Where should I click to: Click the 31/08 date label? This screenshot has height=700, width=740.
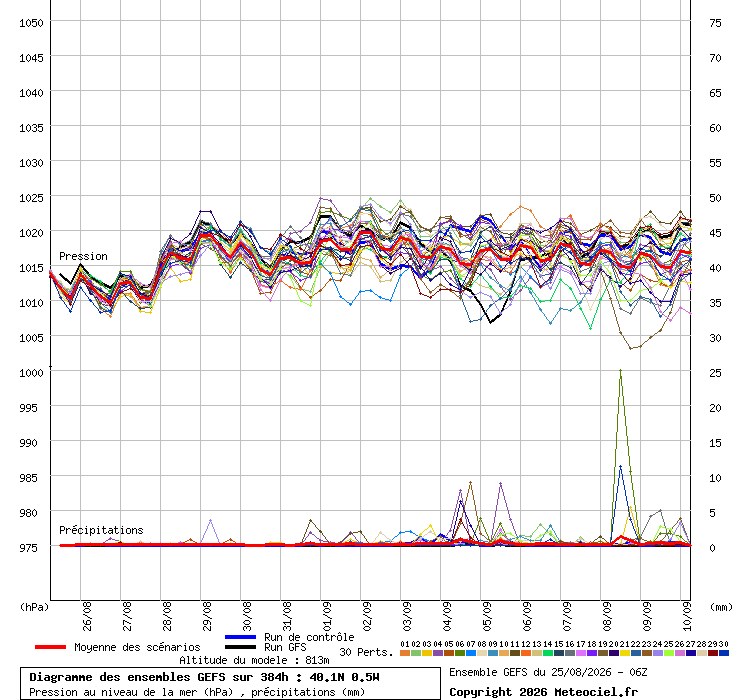(x=287, y=616)
